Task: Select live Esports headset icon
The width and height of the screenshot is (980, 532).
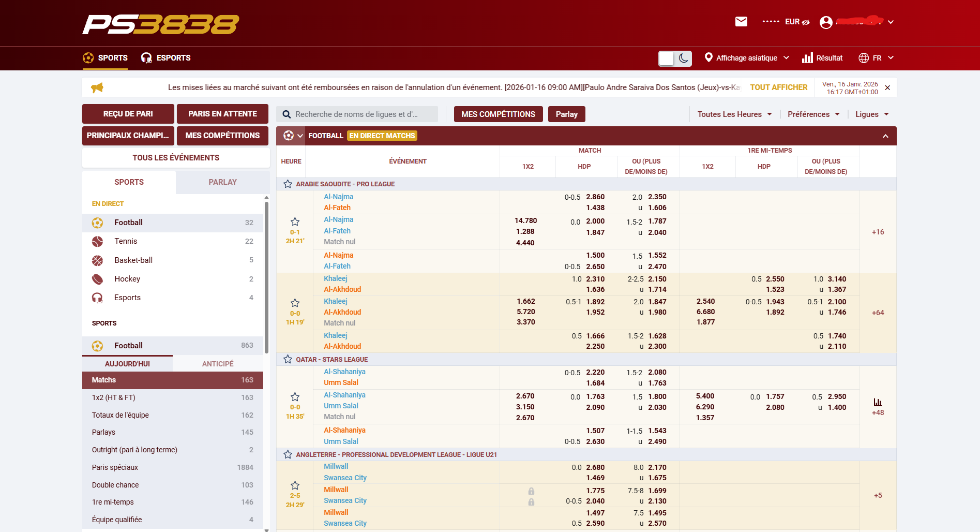Action: point(97,298)
